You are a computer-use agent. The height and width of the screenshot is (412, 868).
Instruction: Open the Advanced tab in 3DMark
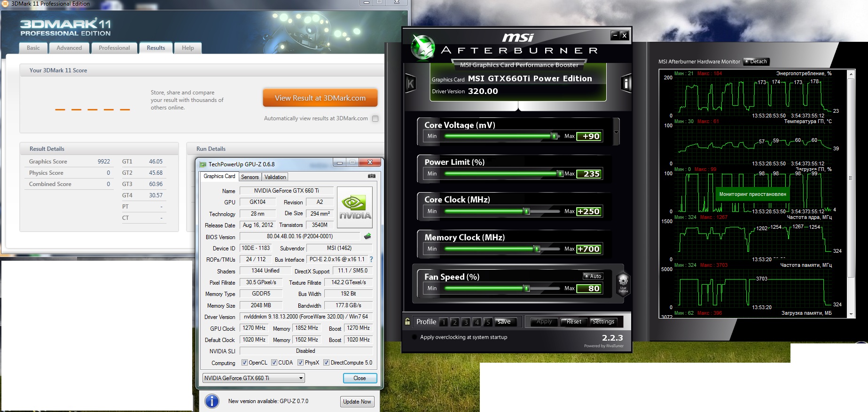pos(69,48)
